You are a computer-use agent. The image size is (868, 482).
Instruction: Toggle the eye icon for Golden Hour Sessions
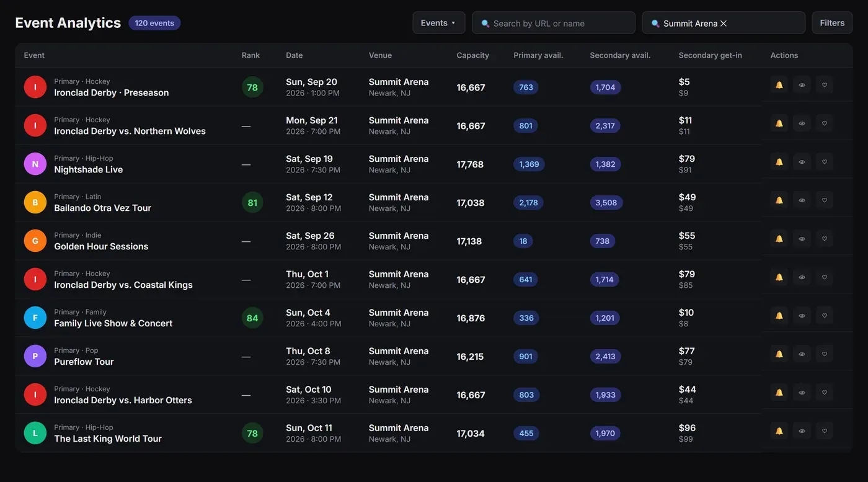[802, 239]
